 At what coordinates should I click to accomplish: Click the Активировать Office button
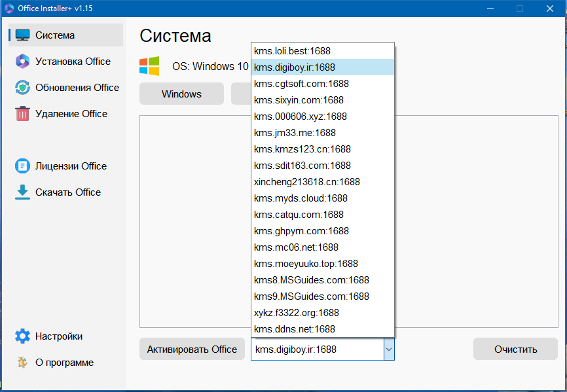coord(192,349)
